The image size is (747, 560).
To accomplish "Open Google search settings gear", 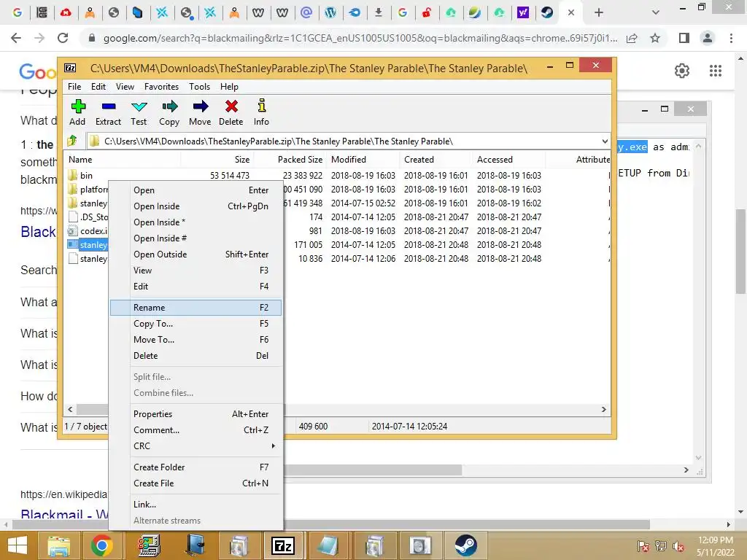I will [682, 71].
